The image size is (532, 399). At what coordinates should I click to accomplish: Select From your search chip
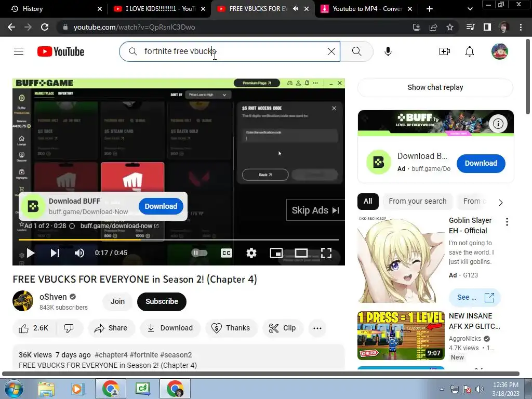click(x=417, y=201)
